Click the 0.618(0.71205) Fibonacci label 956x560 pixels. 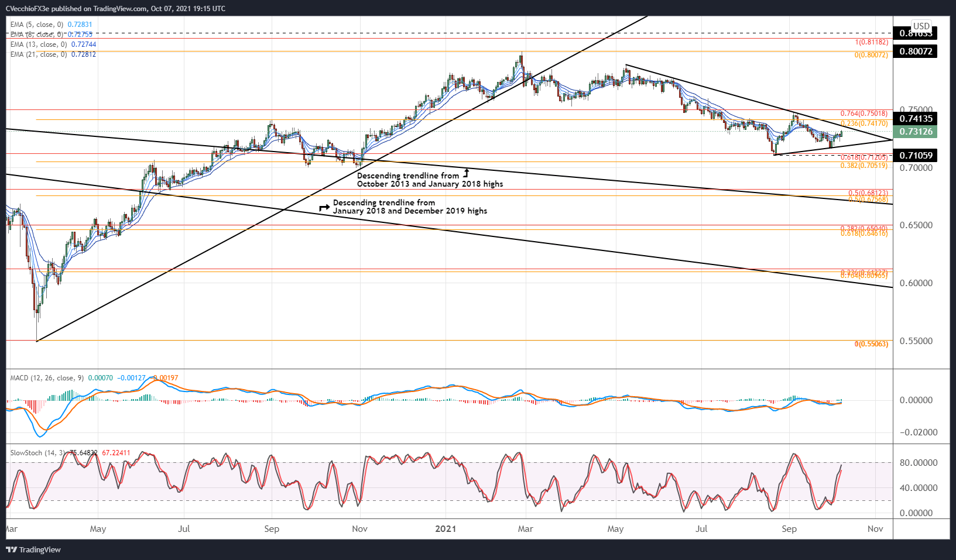[x=864, y=157]
